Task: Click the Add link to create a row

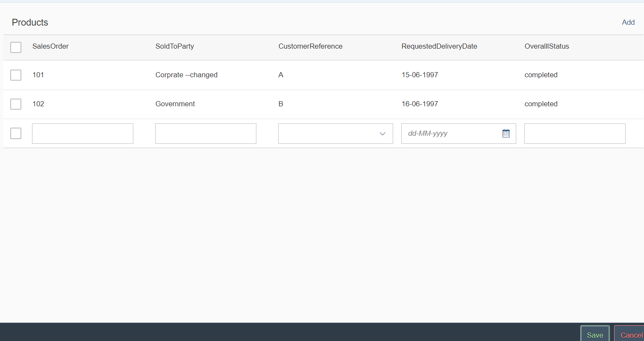Action: [x=628, y=22]
